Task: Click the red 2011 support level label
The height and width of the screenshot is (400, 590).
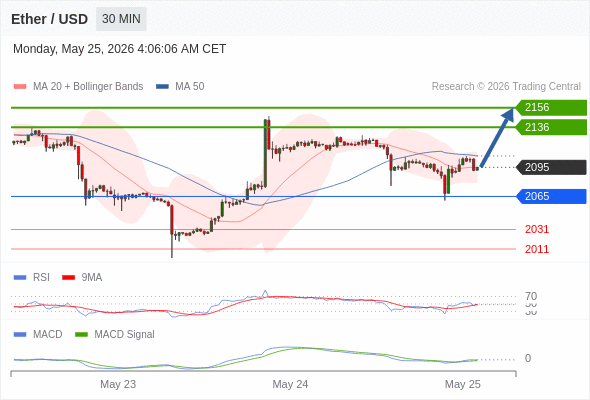Action: point(537,249)
